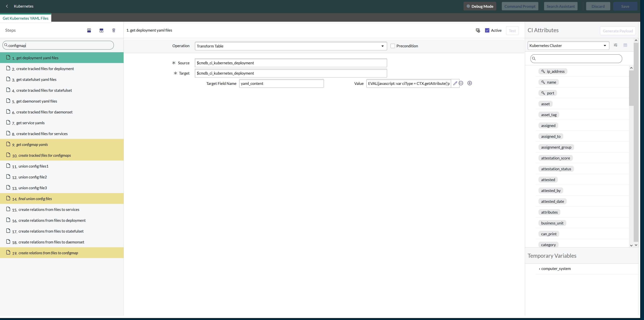Select step 9 get configmap yamls

[x=32, y=144]
